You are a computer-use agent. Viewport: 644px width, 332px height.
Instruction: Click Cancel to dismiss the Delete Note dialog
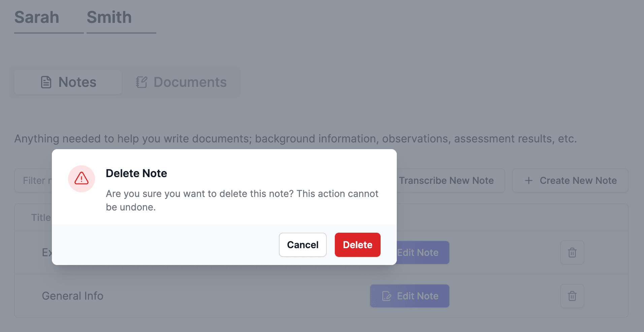tap(302, 245)
